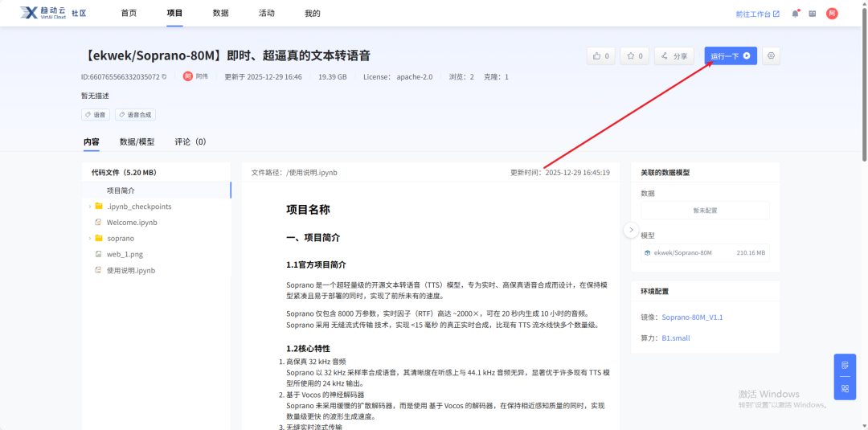Image resolution: width=868 pixels, height=430 pixels.
Task: Click the 语音合成 tag
Action: coord(136,115)
